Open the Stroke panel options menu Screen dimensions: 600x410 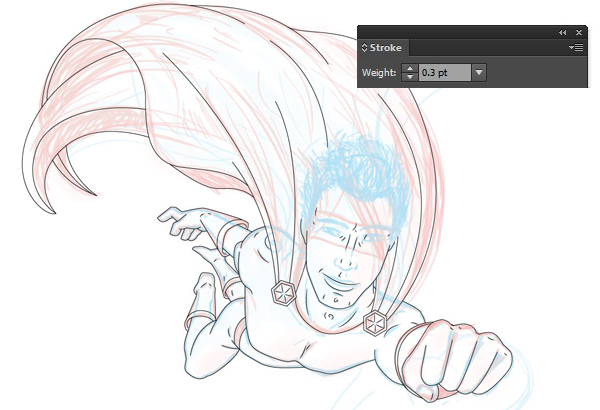pos(576,48)
